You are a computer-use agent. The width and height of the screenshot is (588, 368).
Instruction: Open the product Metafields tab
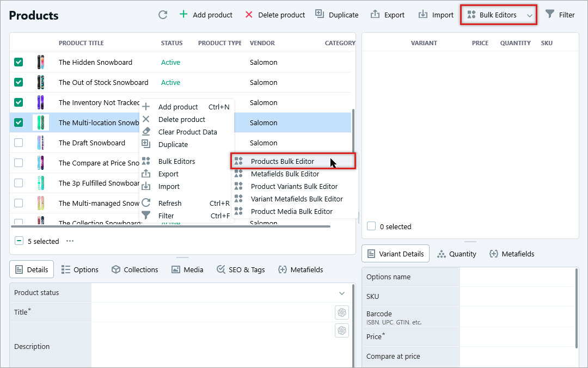click(301, 269)
